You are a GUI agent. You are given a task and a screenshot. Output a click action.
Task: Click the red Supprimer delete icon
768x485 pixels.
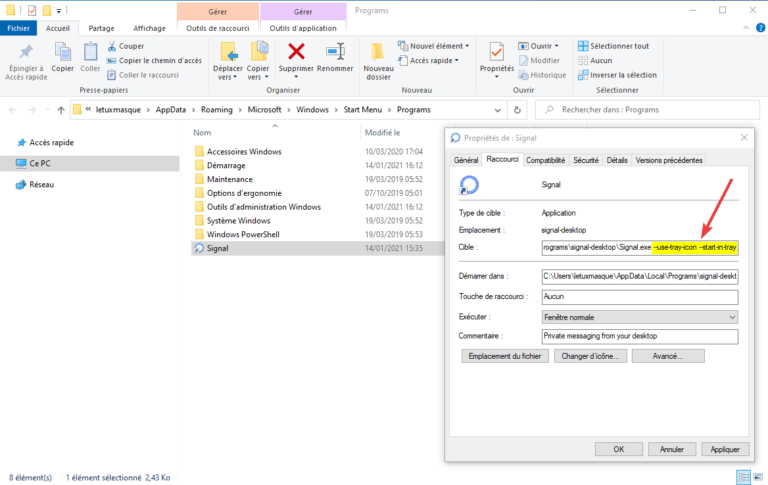coord(296,52)
